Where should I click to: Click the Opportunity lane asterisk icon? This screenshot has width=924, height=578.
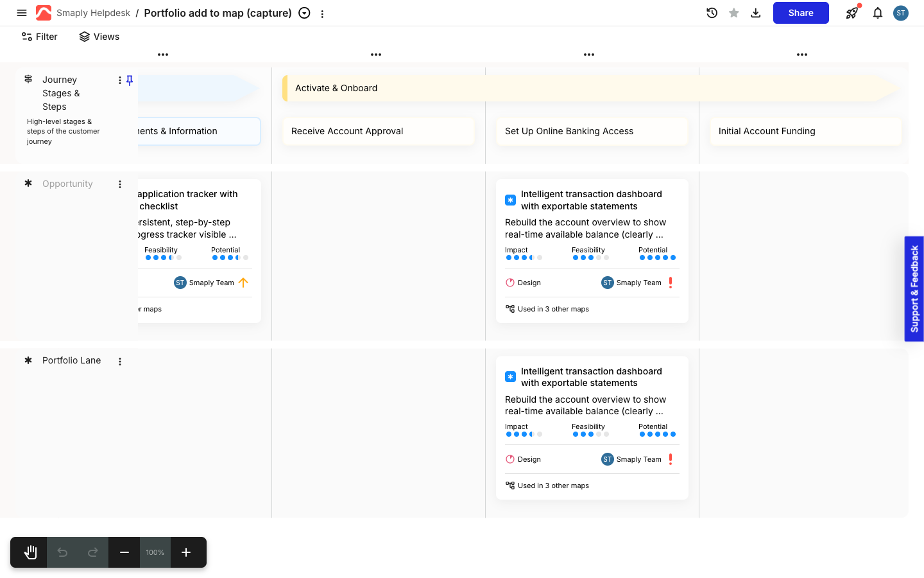(28, 183)
